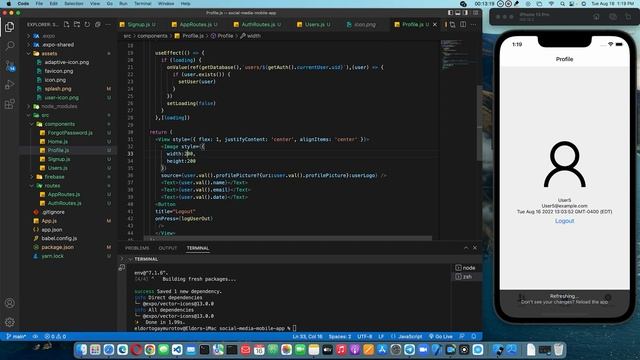
Task: Click the editor horizontal scrollbar
Action: (x=288, y=238)
